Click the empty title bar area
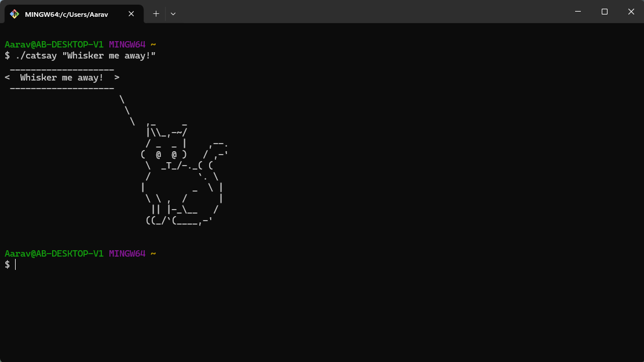 (369, 12)
